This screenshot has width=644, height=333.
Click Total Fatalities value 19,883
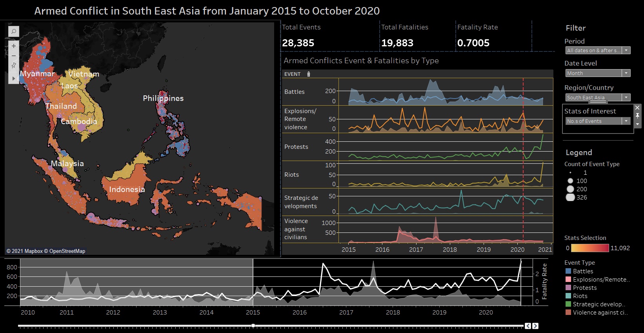click(x=397, y=43)
